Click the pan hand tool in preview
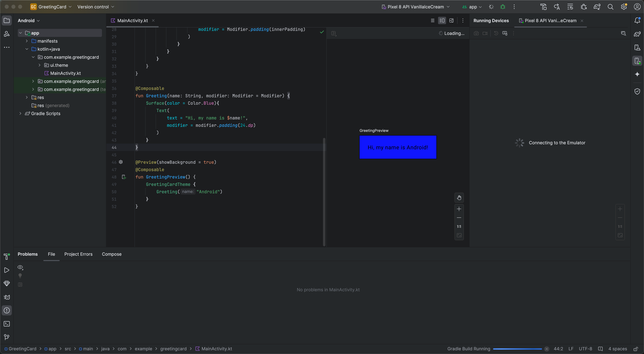This screenshot has width=644, height=354. [459, 198]
